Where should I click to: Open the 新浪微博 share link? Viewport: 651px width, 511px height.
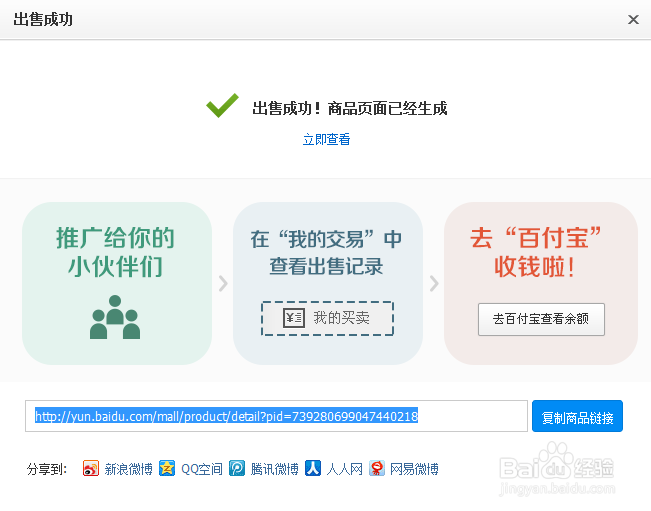pos(128,469)
